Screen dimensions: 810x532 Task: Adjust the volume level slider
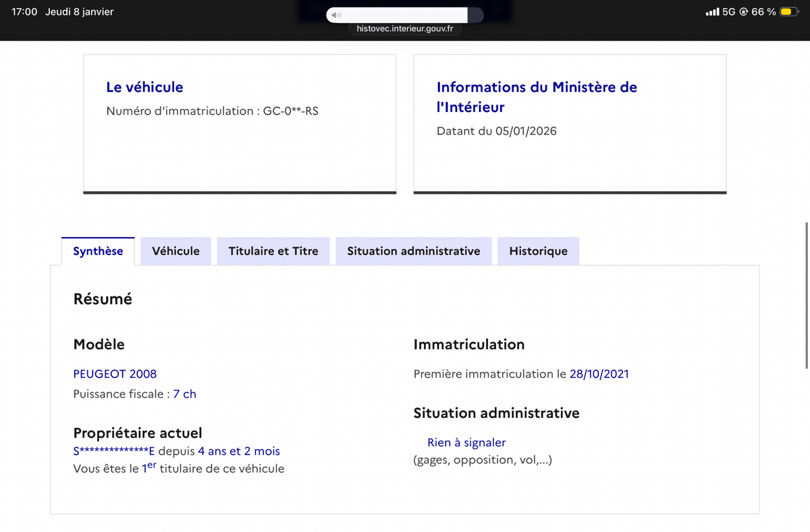[405, 15]
